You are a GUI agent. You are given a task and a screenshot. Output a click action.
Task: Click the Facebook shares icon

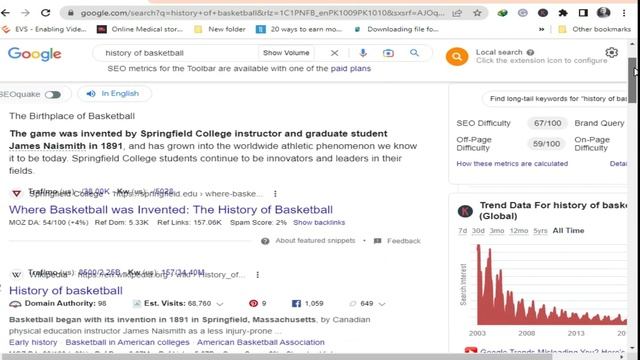(296, 303)
